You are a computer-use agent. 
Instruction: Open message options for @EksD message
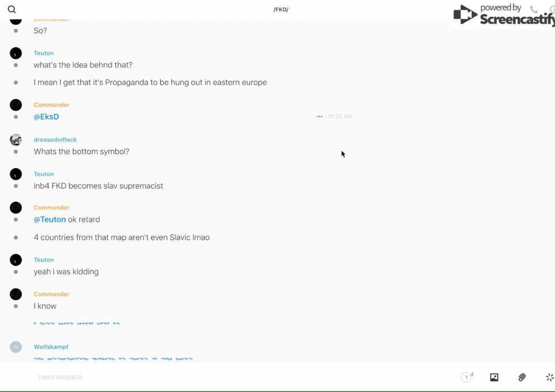click(320, 116)
